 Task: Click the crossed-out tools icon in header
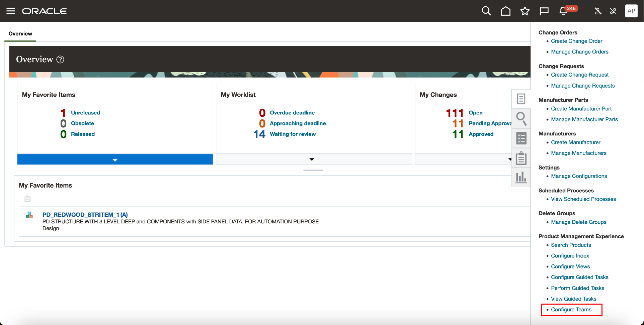(613, 11)
